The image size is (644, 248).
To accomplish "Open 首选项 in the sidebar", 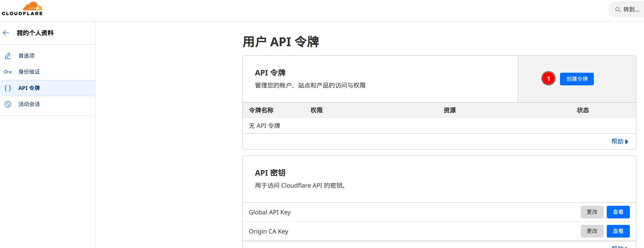I will pyautogui.click(x=26, y=56).
